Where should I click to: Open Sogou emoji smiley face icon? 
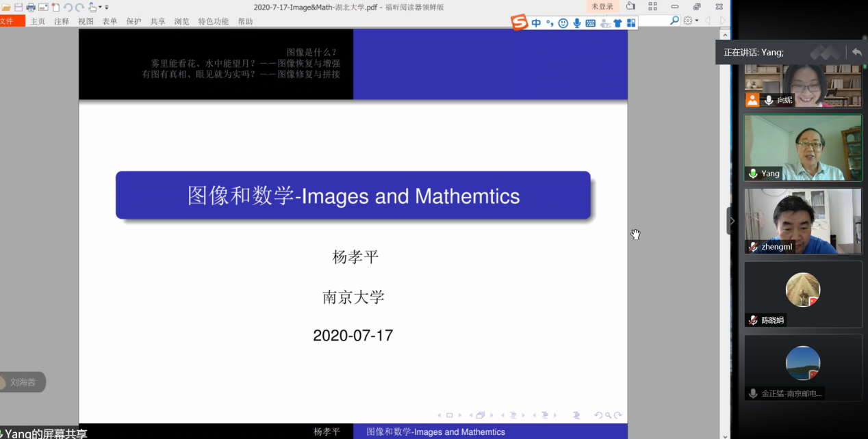563,23
